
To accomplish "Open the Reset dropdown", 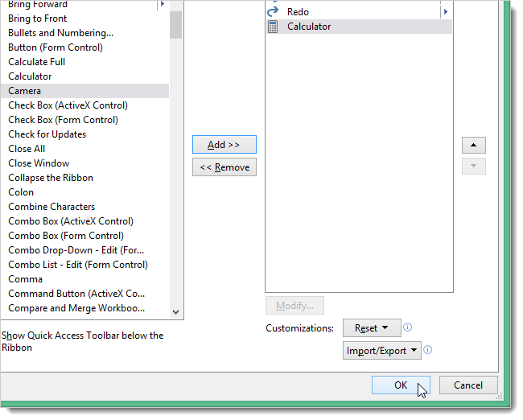I will pos(372,328).
